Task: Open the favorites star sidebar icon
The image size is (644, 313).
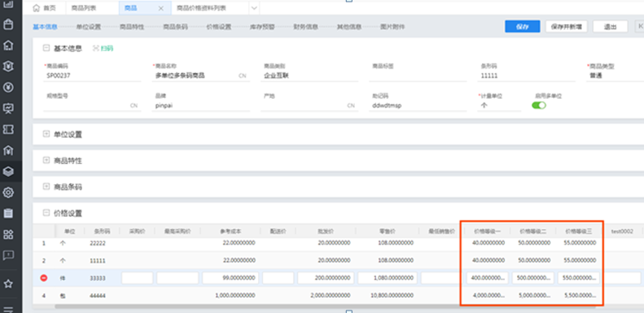Action: [8, 284]
